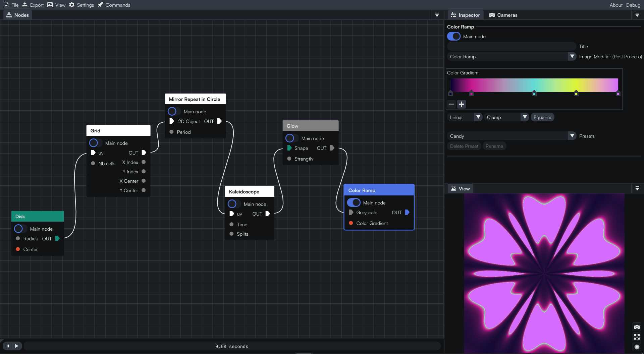The height and width of the screenshot is (354, 644).
Task: Click the recenter target icon in View
Action: [637, 347]
